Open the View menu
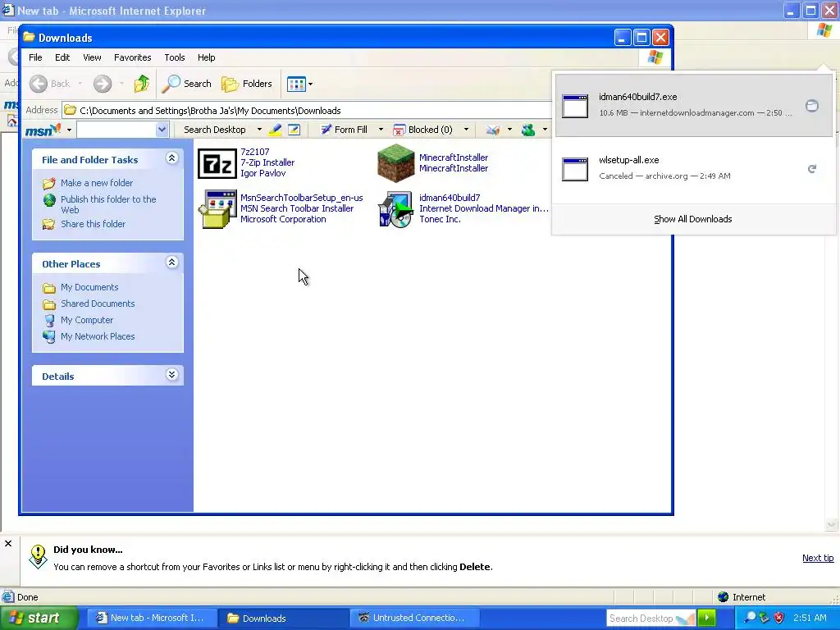This screenshot has width=840, height=630. pos(92,57)
